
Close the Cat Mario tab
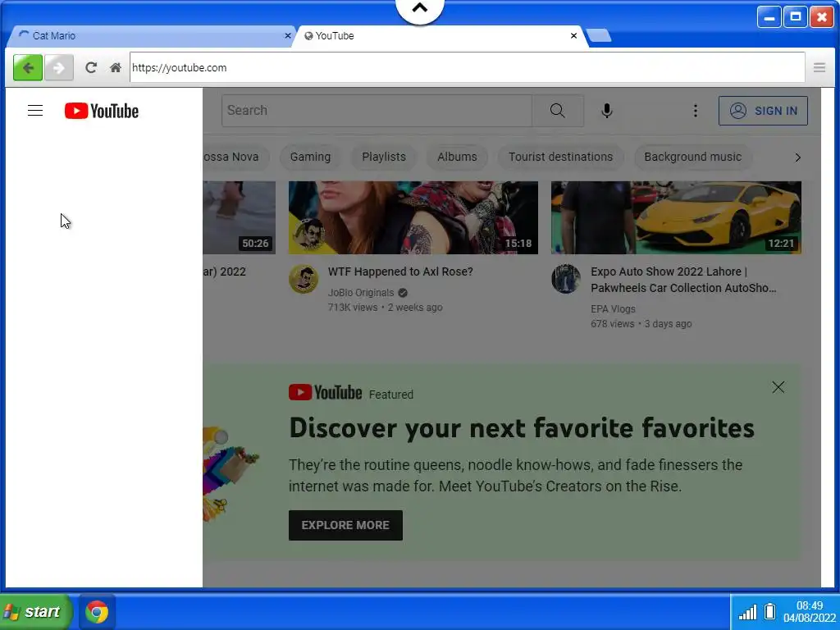pos(288,36)
